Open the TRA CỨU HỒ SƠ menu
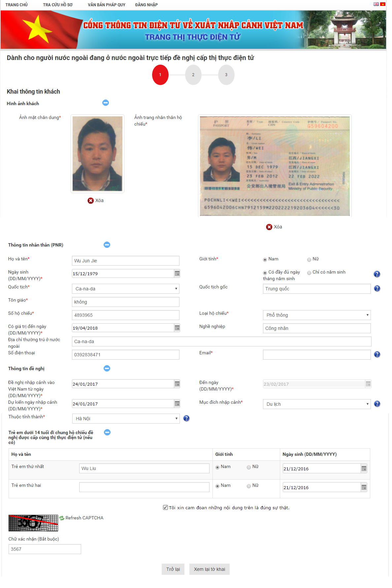Image resolution: width=392 pixels, height=588 pixels. [58, 5]
